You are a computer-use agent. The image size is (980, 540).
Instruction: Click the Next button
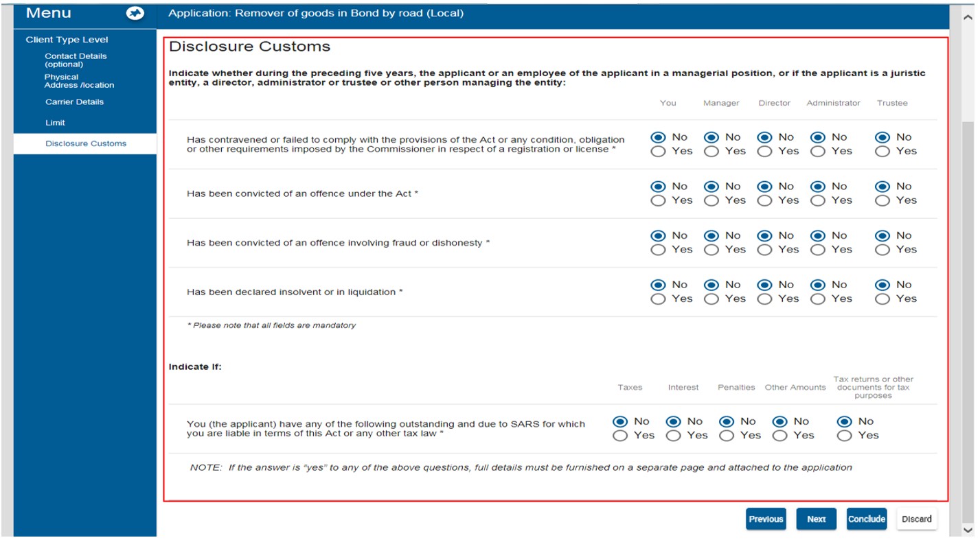pyautogui.click(x=817, y=519)
